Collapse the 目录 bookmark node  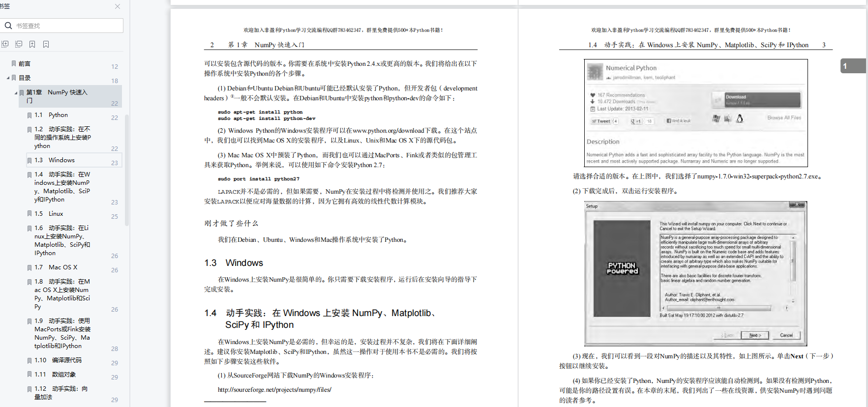8,78
